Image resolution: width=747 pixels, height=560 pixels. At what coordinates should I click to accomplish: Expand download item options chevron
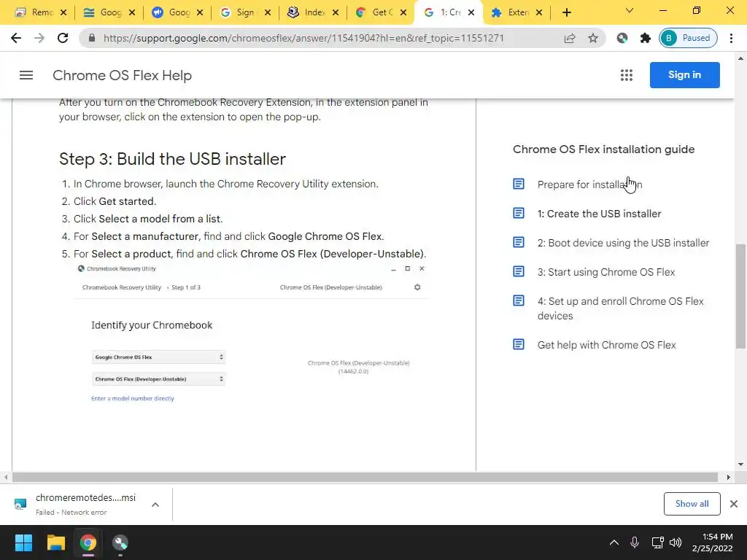point(155,505)
